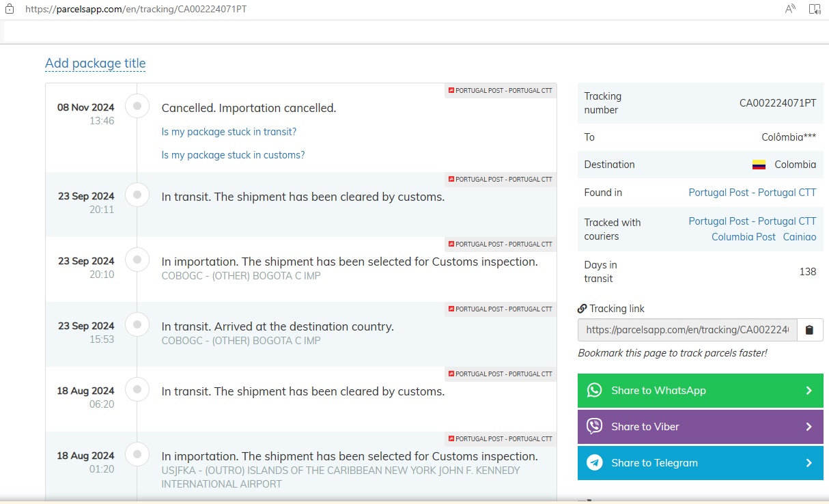The image size is (829, 504).
Task: Expand Share to Telegram chevron arrow
Action: coord(809,463)
